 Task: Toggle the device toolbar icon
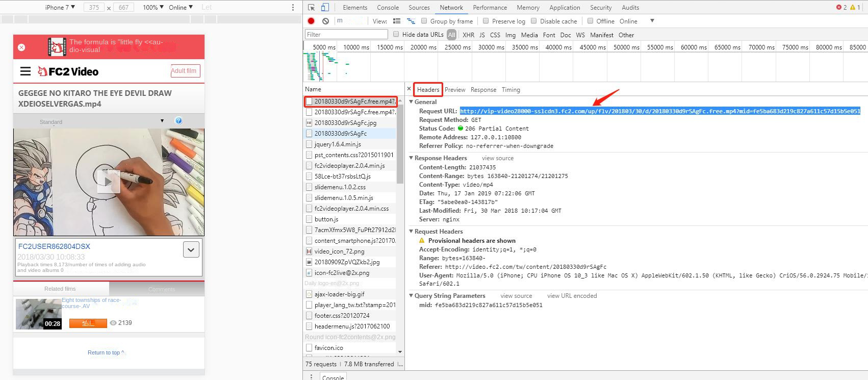point(325,7)
